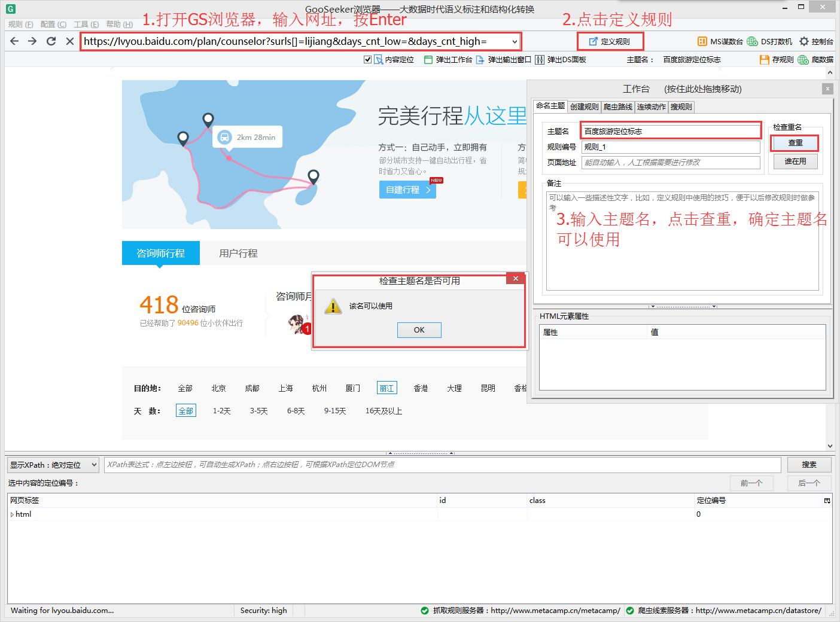Click the 前一个 previous button
Screen dimensions: 840x622
[x=751, y=483]
